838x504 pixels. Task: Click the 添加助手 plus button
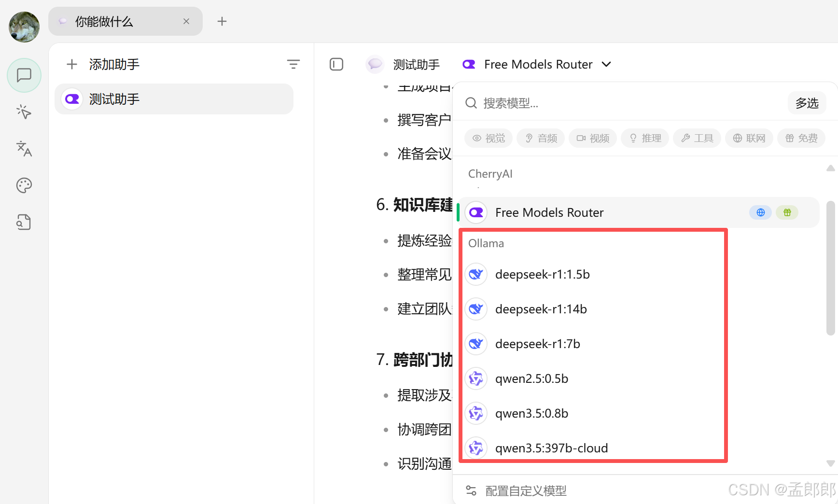coord(71,64)
